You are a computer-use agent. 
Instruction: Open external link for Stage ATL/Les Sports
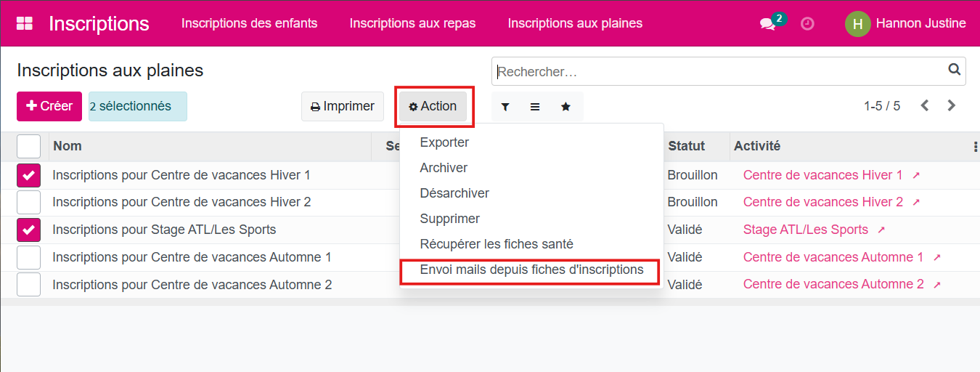881,230
